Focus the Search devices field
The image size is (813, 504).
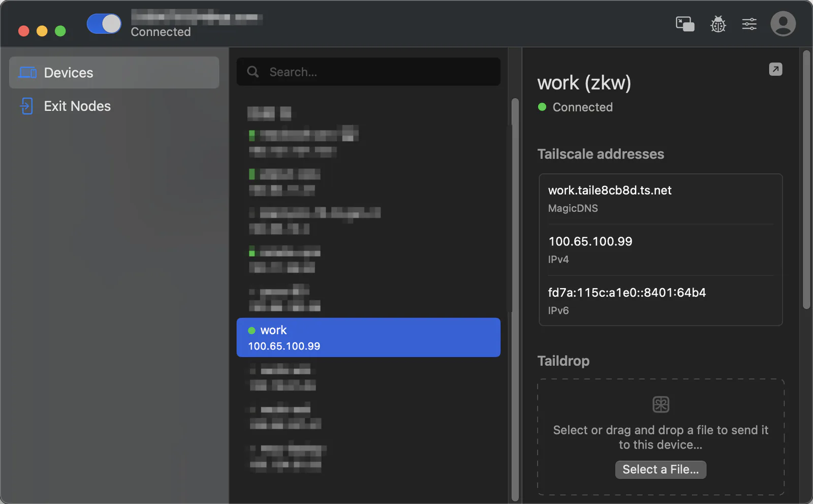[x=368, y=72]
